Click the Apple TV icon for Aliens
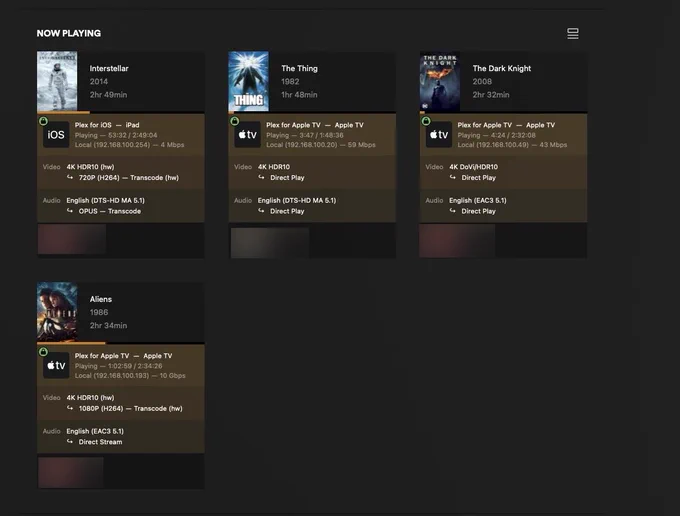This screenshot has height=516, width=680. pyautogui.click(x=56, y=366)
